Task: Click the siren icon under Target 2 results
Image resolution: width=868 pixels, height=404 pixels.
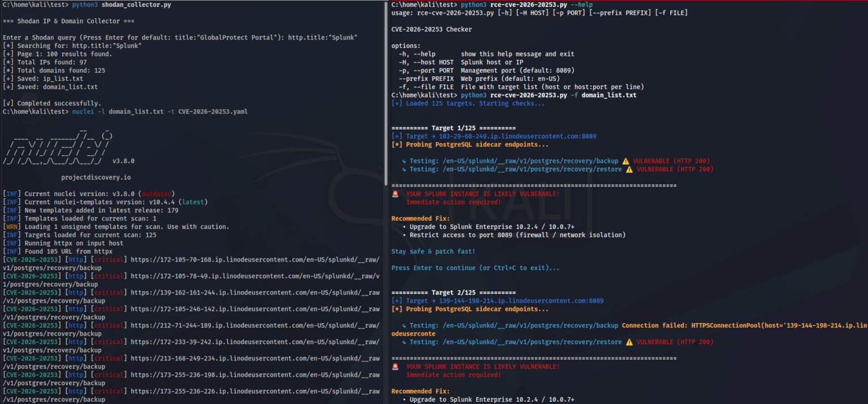Action: [395, 367]
